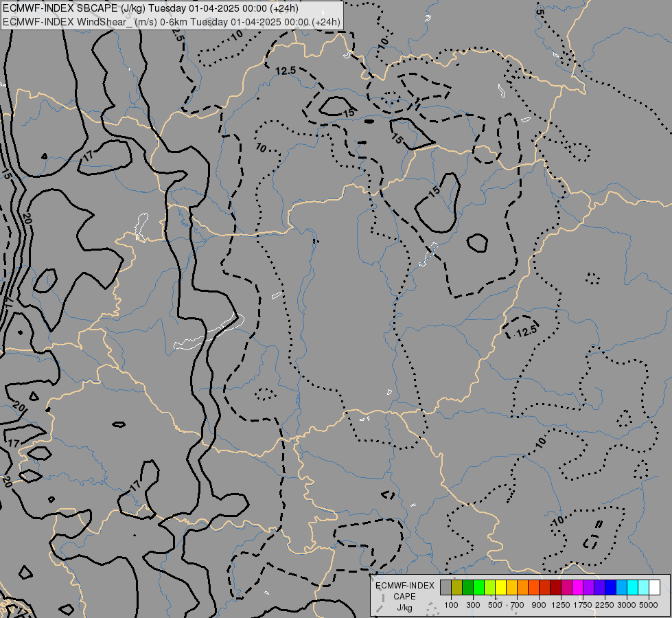Screen dimensions: 672x618
Task: Select the bright green legend swatch
Action: point(478,587)
